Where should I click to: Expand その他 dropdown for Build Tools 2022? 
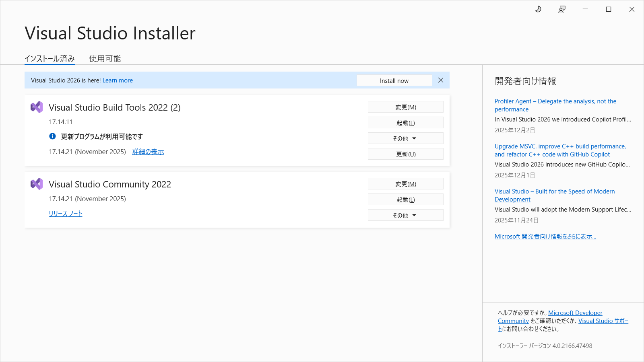(x=405, y=138)
